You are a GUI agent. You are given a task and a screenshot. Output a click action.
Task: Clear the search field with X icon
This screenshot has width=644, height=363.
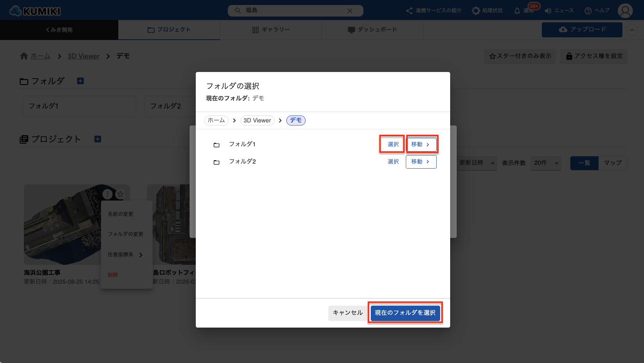click(x=350, y=11)
